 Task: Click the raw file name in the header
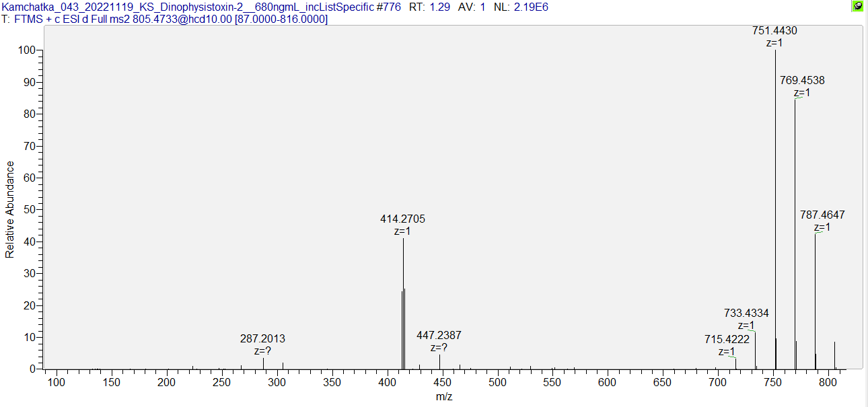pyautogui.click(x=201, y=7)
